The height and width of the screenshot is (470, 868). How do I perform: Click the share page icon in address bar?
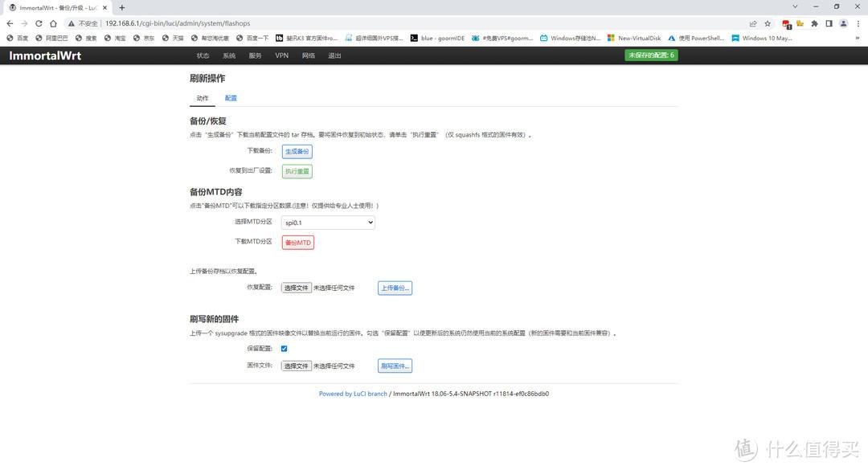(x=753, y=23)
